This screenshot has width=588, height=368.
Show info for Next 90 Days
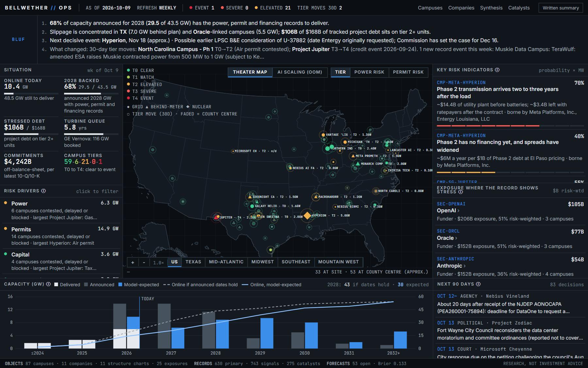(x=478, y=284)
